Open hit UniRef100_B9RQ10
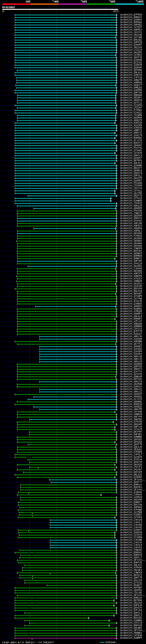This screenshot has width=146, height=644. tap(131, 17)
